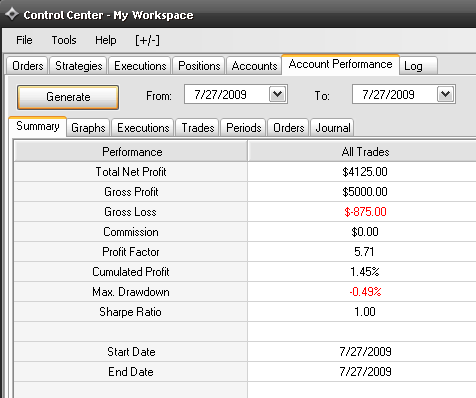Open the Executions tab beside Positions
This screenshot has width=476, height=398.
140,66
